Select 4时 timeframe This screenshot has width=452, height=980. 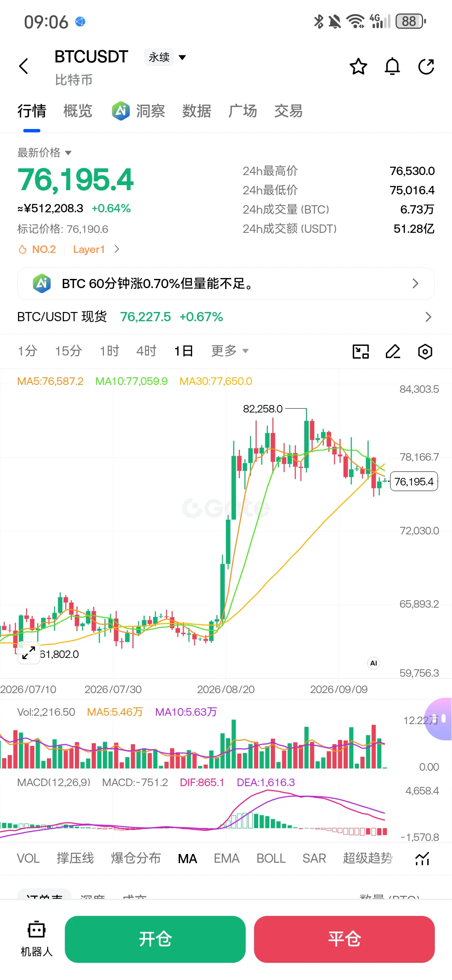click(146, 351)
